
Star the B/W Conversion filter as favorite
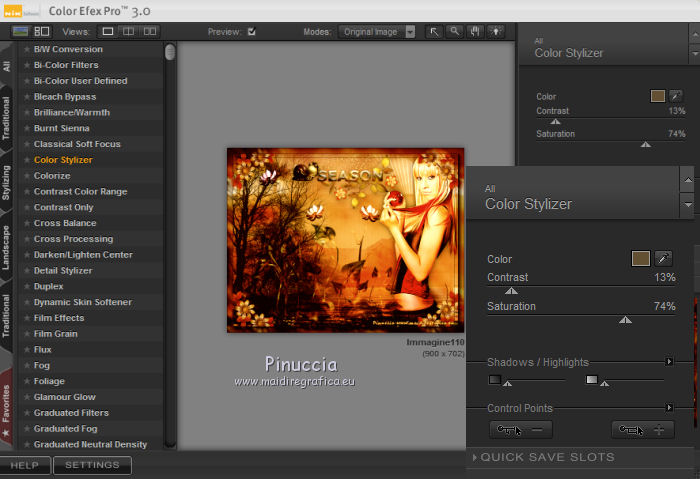click(x=27, y=49)
